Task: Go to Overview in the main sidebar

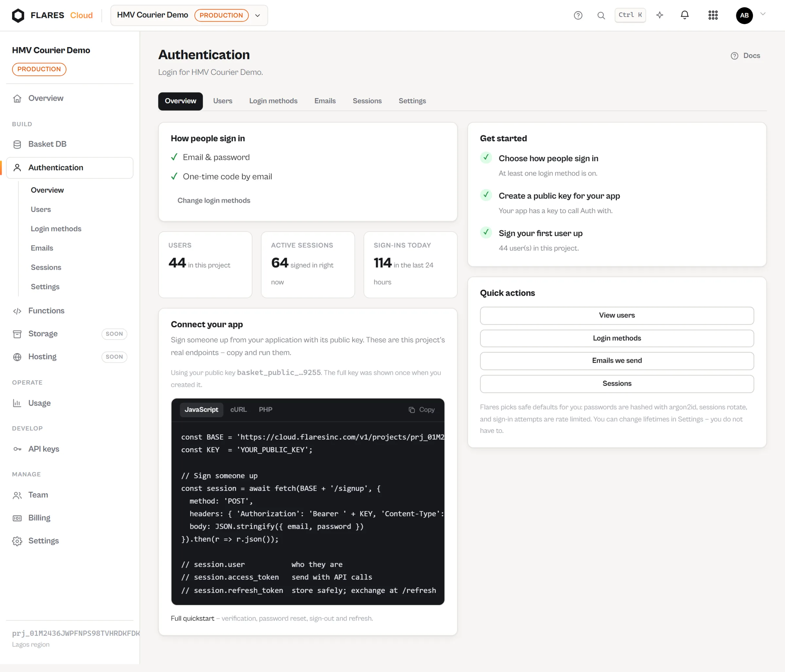Action: 70,98
